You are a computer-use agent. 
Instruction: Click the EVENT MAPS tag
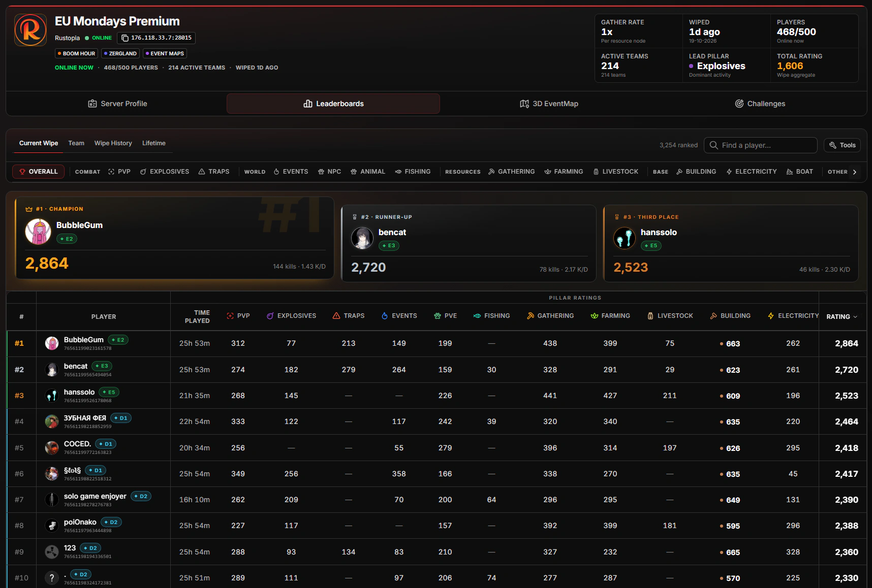click(x=165, y=53)
